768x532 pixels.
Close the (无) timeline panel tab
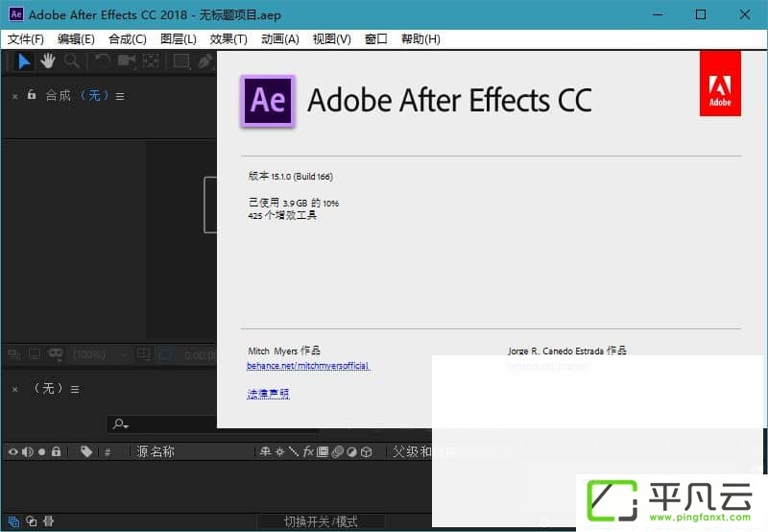14,390
